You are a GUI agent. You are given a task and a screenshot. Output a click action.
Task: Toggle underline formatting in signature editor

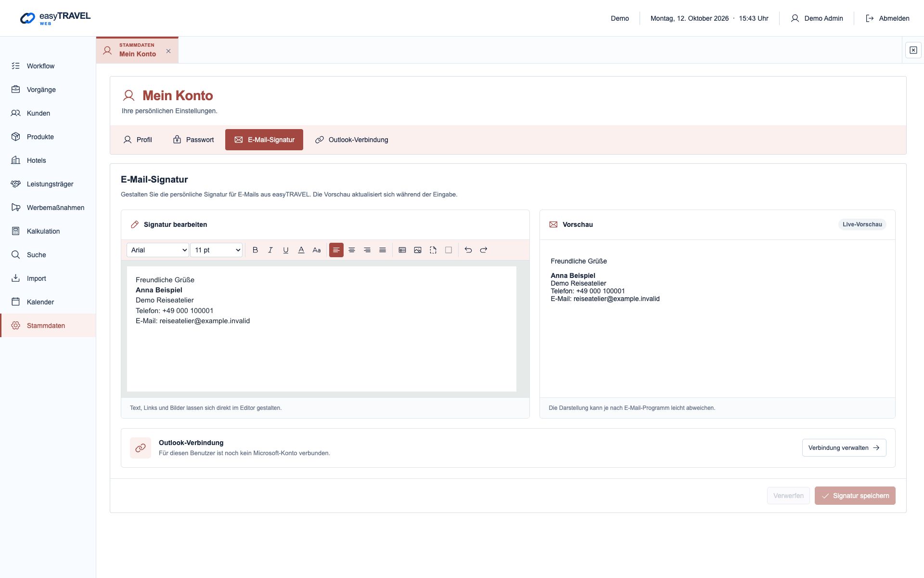[286, 250]
